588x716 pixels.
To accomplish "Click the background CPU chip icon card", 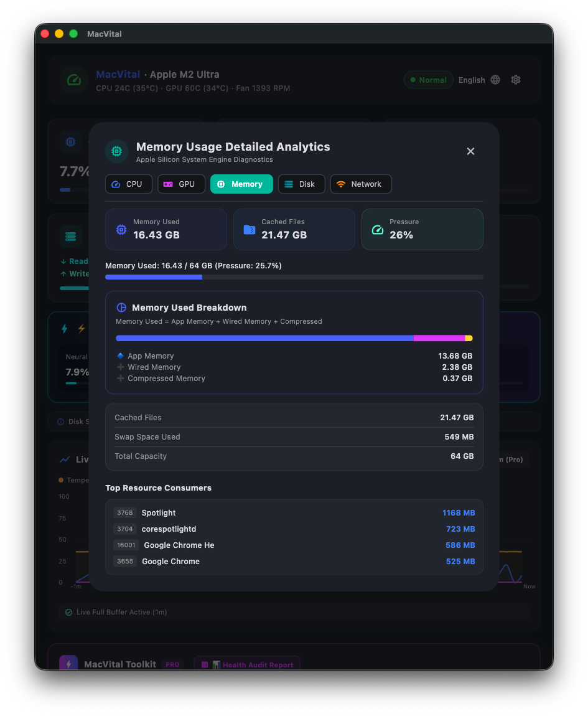I will click(x=71, y=141).
